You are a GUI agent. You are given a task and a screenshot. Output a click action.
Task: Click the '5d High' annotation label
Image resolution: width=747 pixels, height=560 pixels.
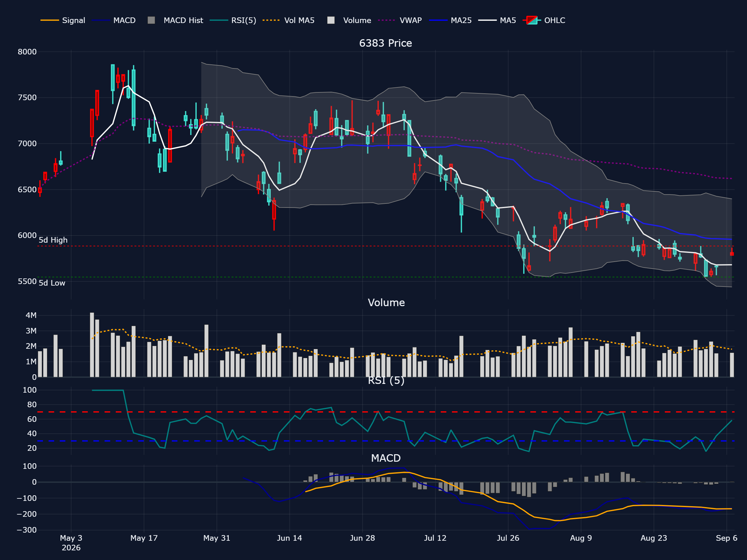(x=53, y=240)
